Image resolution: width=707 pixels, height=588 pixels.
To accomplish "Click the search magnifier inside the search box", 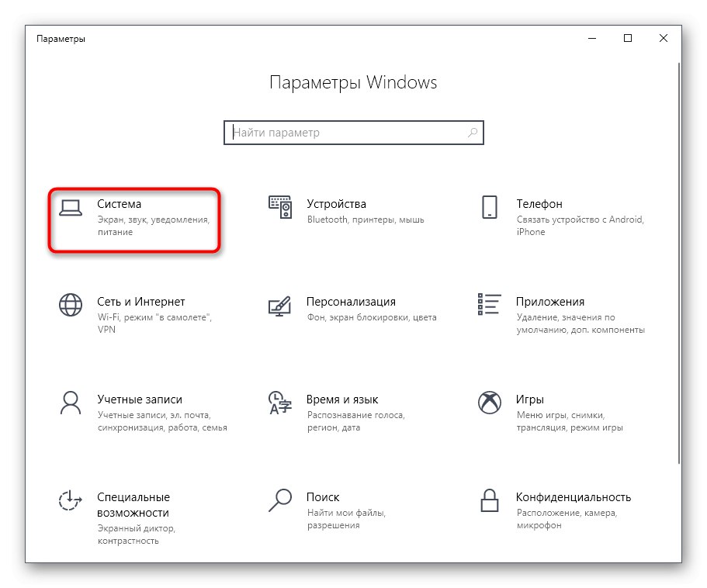I will (473, 132).
